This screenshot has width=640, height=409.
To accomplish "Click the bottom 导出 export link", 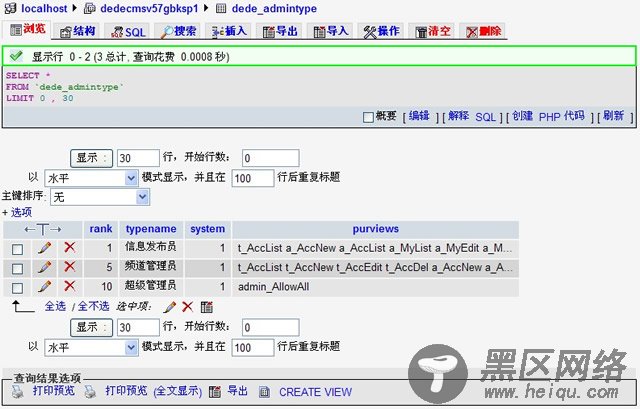I will pyautogui.click(x=238, y=391).
